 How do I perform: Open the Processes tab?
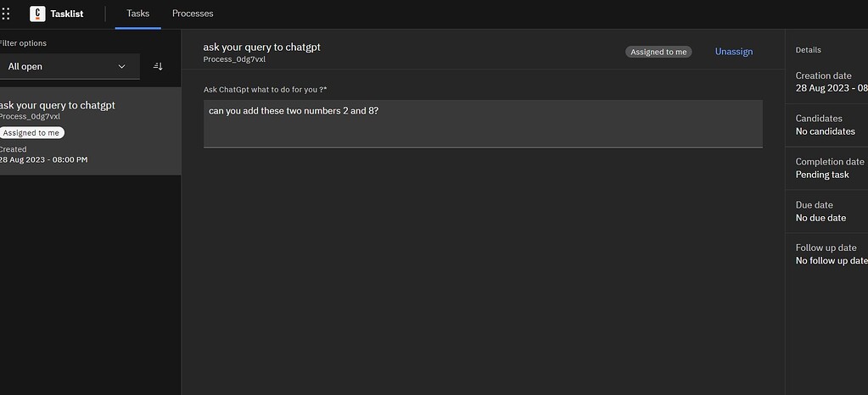point(193,14)
